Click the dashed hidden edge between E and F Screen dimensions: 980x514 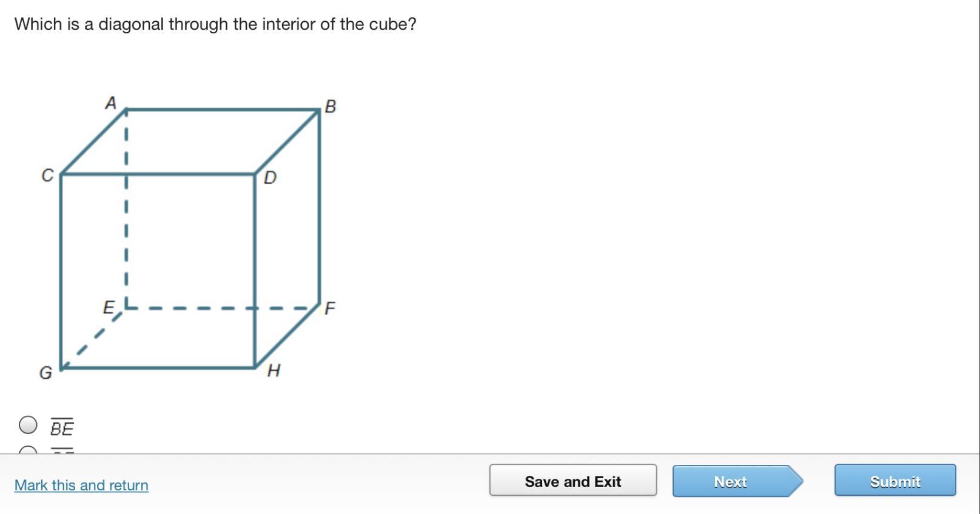tap(222, 308)
